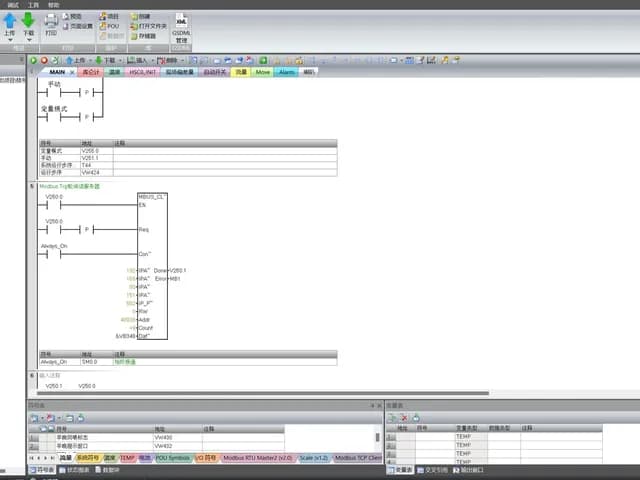The width and height of the screenshot is (640, 480).
Task: Click 创建 (Create library) in the ribbon
Action: pyautogui.click(x=140, y=16)
